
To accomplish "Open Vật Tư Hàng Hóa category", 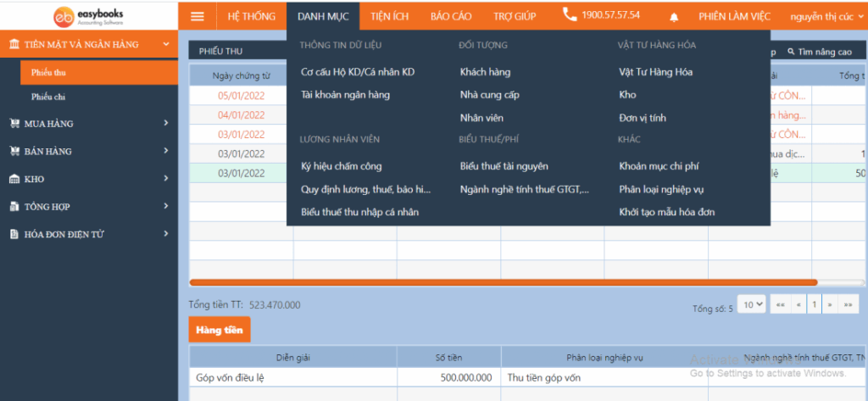I will pos(655,72).
